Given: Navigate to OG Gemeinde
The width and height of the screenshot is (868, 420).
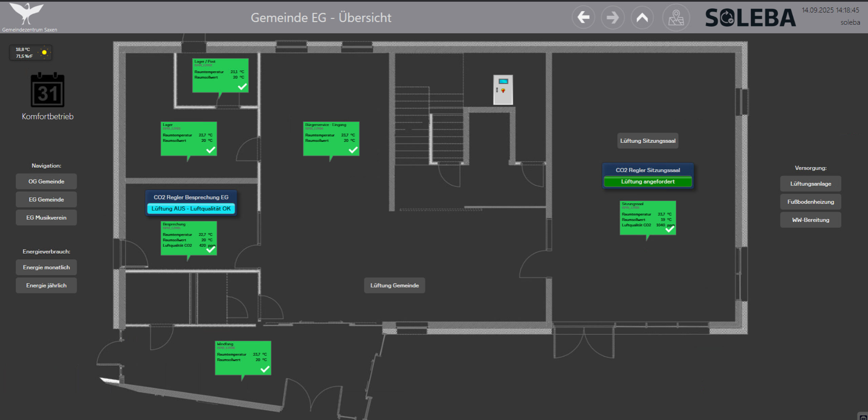Looking at the screenshot, I should coord(46,182).
